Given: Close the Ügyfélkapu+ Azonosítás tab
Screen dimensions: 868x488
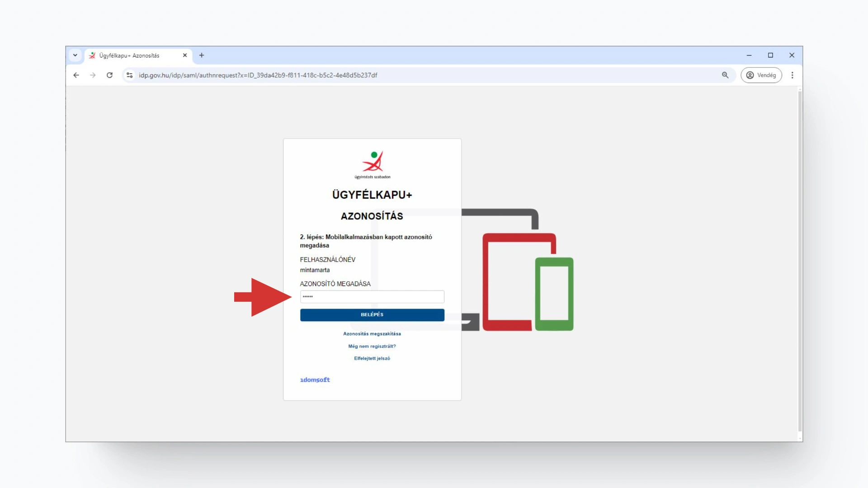Looking at the screenshot, I should pos(185,55).
